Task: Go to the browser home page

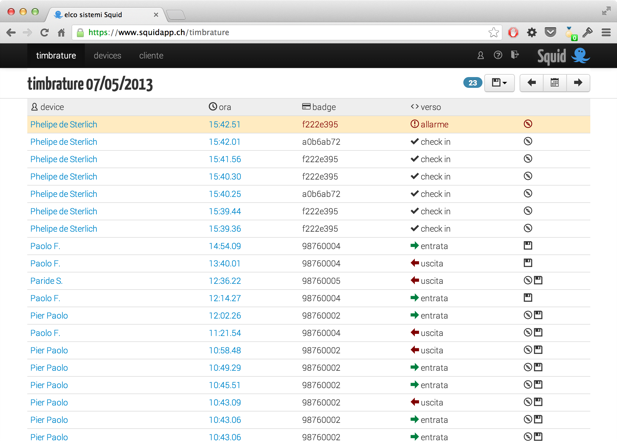Action: click(61, 33)
